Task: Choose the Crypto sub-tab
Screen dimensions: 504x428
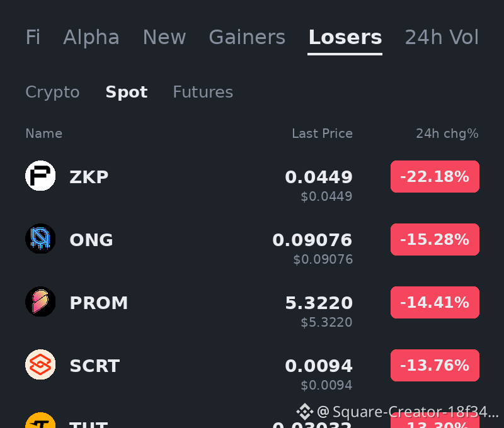Action: pyautogui.click(x=52, y=92)
